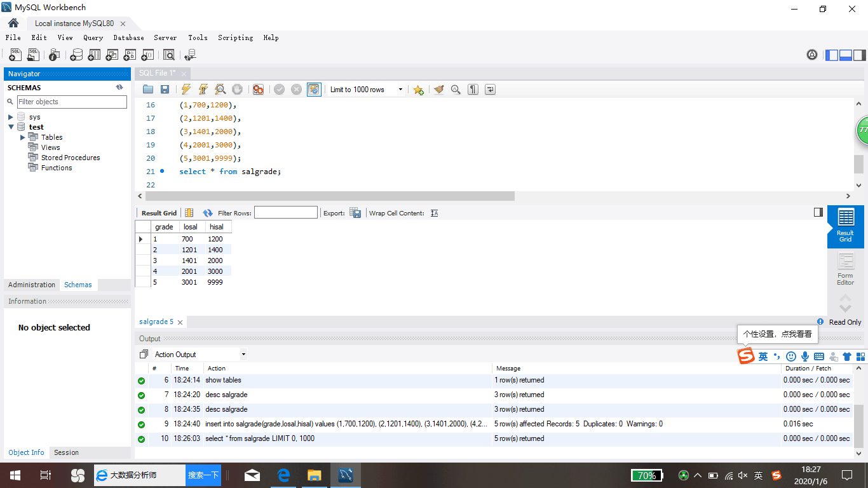
Task: Toggle wrap cell content option
Action: click(x=435, y=213)
